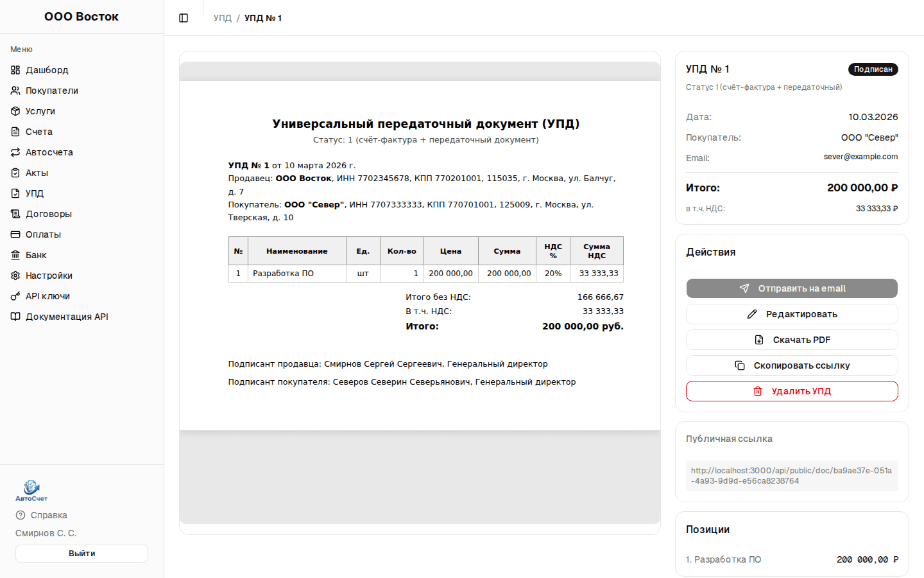Open Дашборд from the menu
This screenshot has height=578, width=924.
(x=81, y=70)
